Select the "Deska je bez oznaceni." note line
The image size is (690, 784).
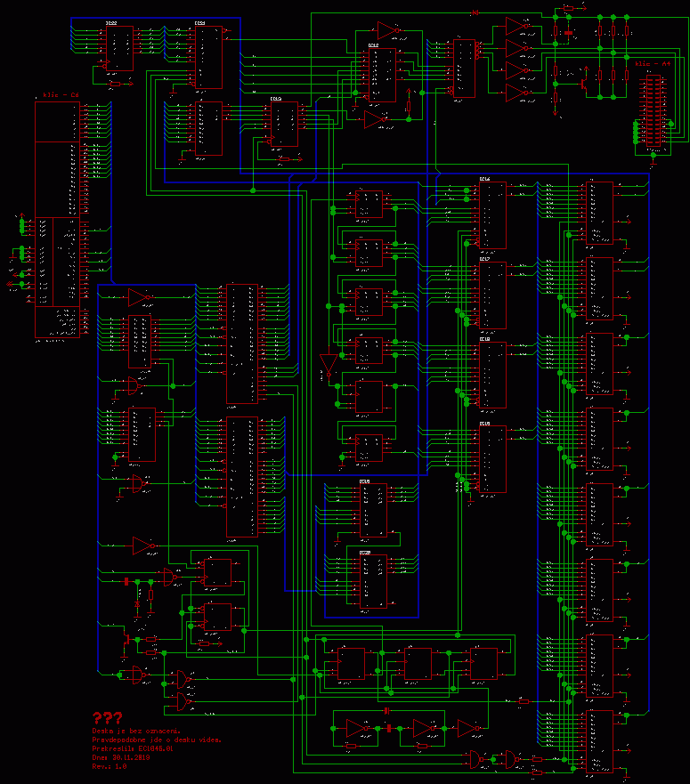(x=136, y=731)
